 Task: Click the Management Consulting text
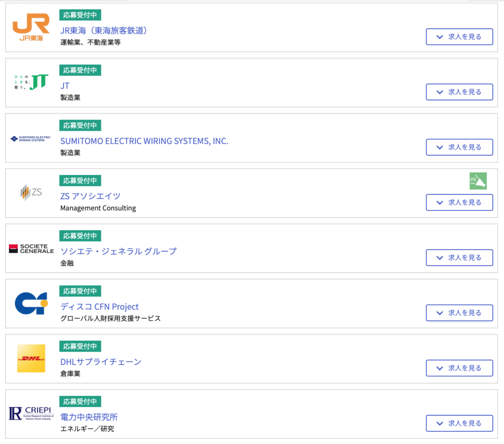[98, 208]
